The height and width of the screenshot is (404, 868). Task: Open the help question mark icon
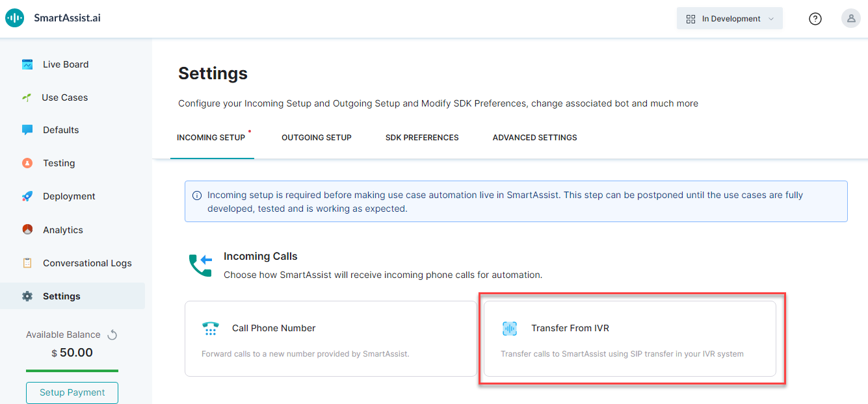click(815, 19)
